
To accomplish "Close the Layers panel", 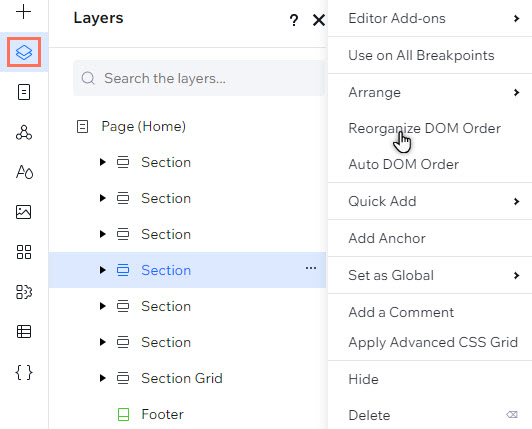I will pos(319,20).
